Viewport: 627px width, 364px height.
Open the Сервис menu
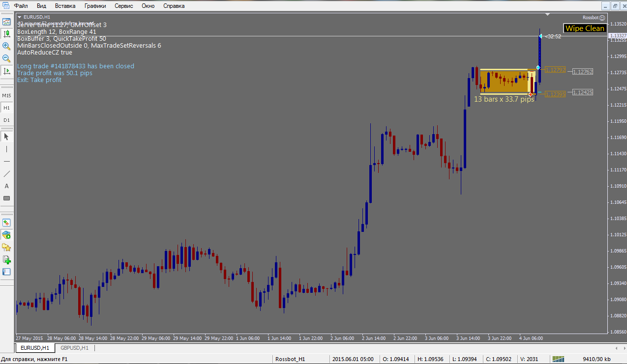pos(123,6)
